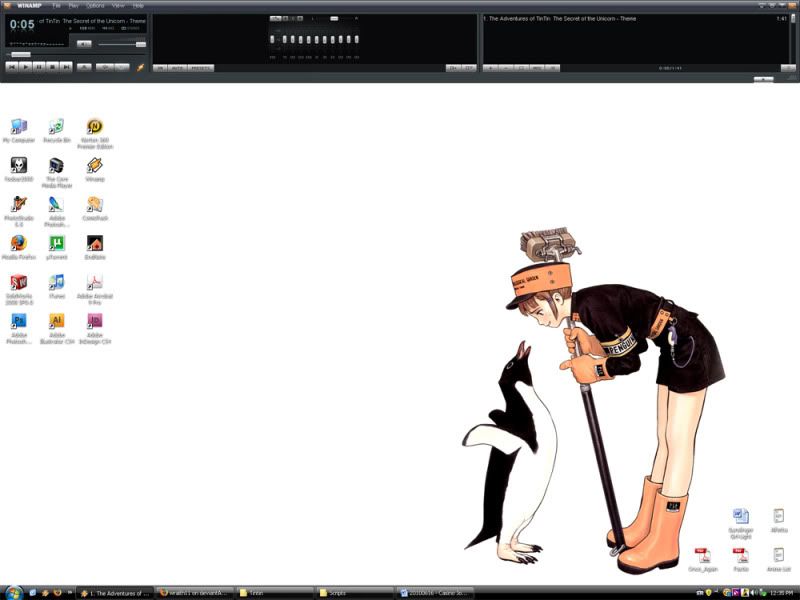The height and width of the screenshot is (600, 800).
Task: Skip to previous track in Winamp
Action: point(12,67)
